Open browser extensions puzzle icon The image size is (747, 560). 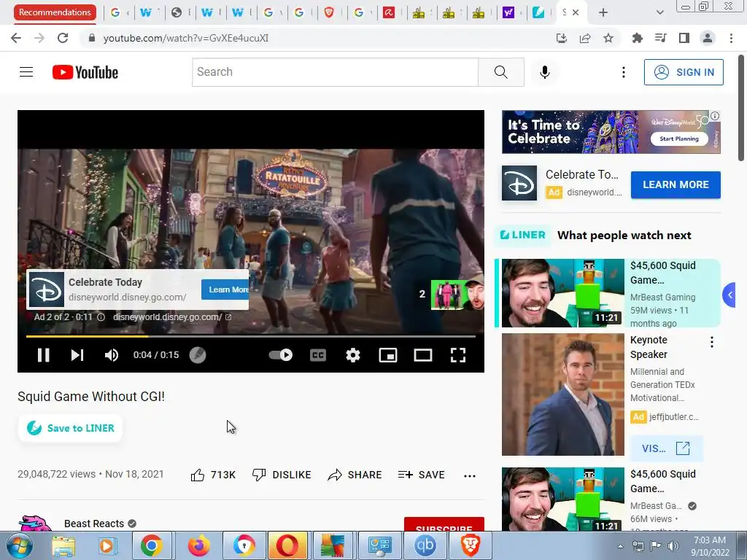[x=637, y=38]
